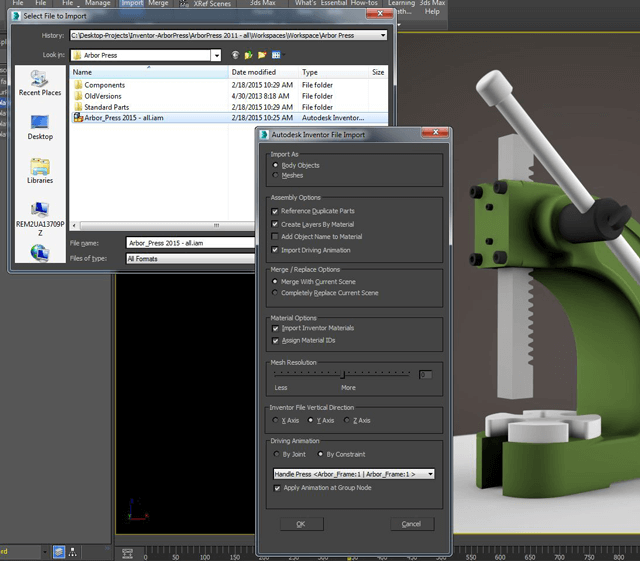Set vertical direction to X Axis
Viewport: 640px width, 561px height.
[x=276, y=420]
